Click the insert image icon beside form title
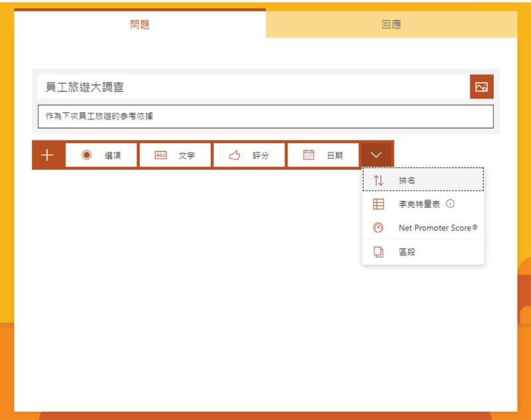 pos(481,87)
